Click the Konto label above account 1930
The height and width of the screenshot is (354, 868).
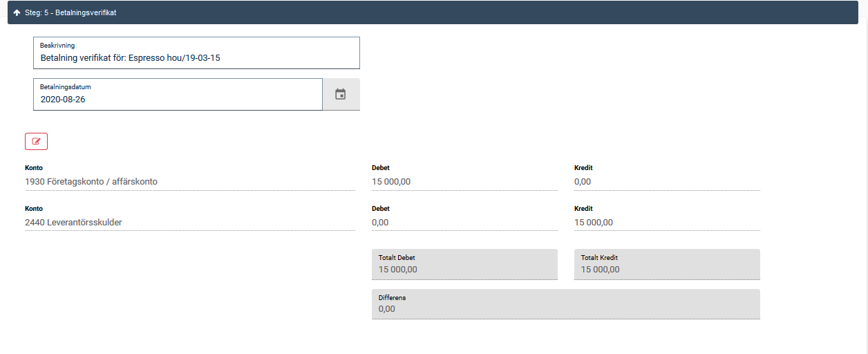(34, 168)
